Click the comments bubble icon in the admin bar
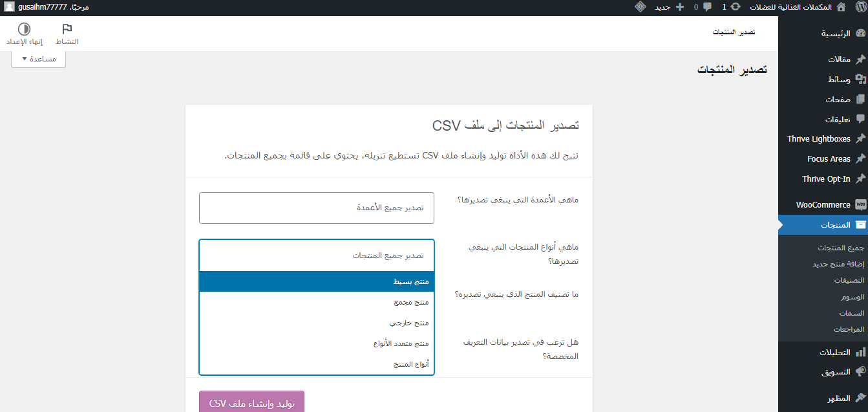The width and height of the screenshot is (868, 412). coord(706,7)
